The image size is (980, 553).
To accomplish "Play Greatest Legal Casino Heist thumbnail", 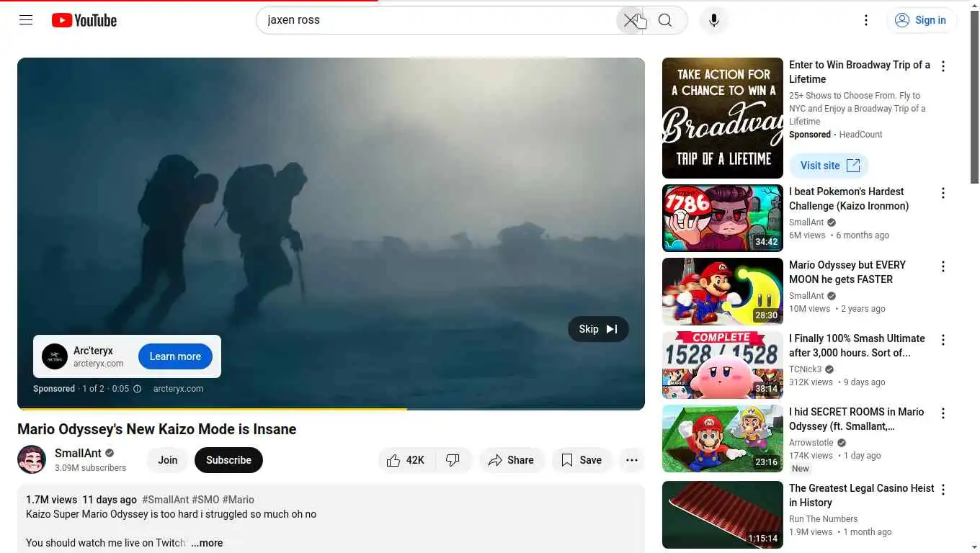I will (723, 515).
